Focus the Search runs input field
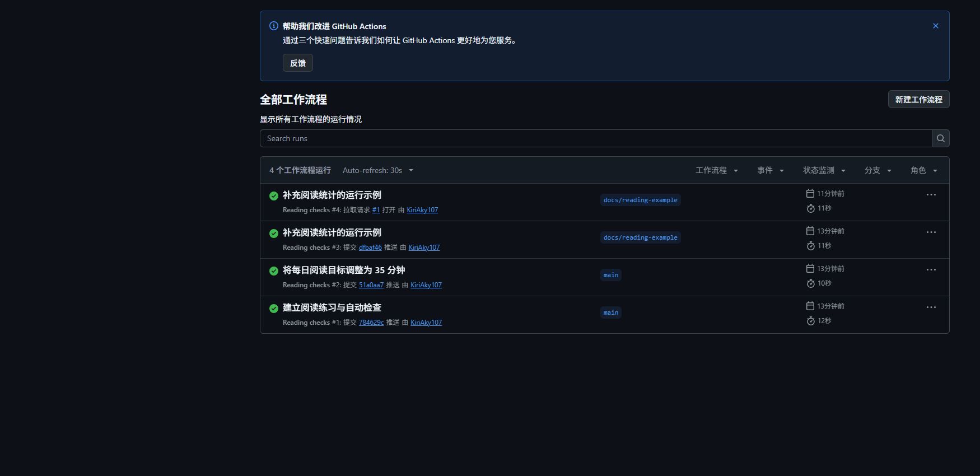 click(x=596, y=138)
